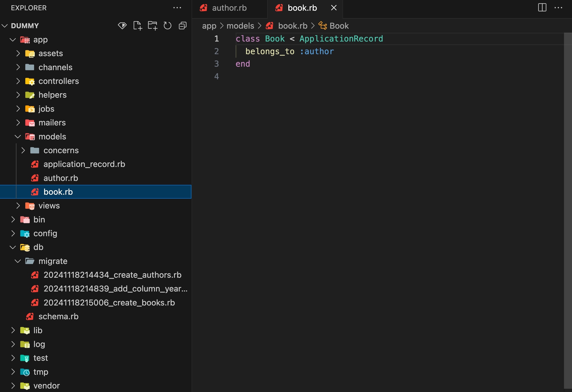This screenshot has height=392, width=572.
Task: Open the editor More Actions menu
Action: (558, 8)
